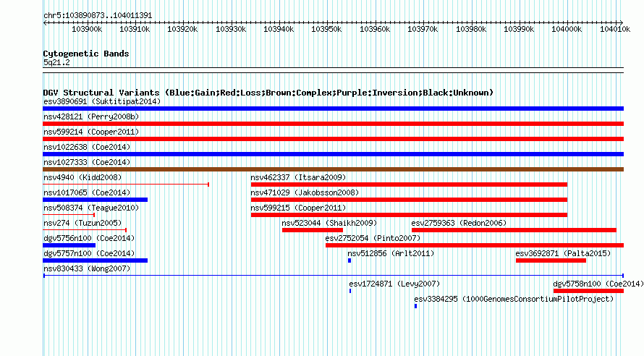Viewport: 644px width, 356px height.
Task: Click the red nsv428121 loss bar
Action: coord(333,124)
